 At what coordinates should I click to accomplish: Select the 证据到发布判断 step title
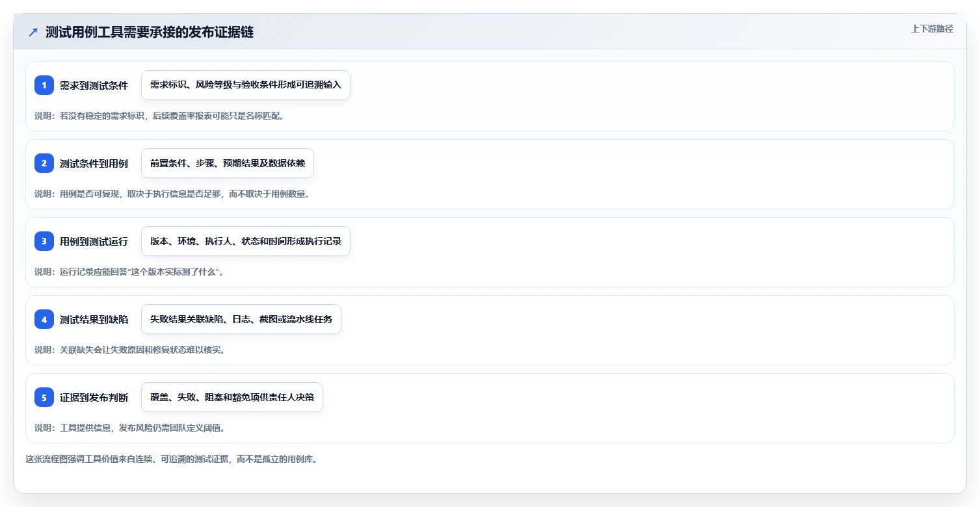(94, 397)
